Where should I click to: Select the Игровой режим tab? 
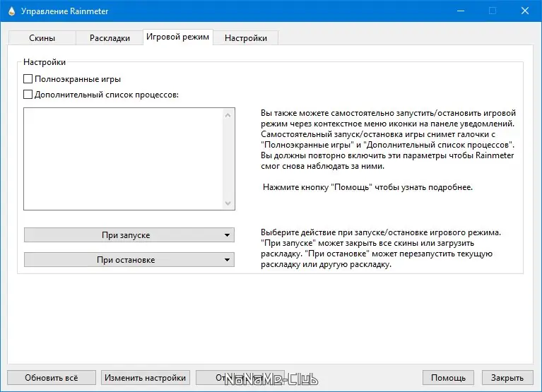point(177,37)
